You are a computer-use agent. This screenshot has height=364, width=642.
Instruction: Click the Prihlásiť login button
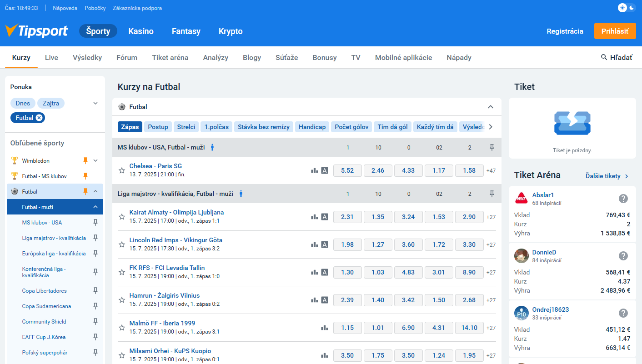(x=615, y=31)
